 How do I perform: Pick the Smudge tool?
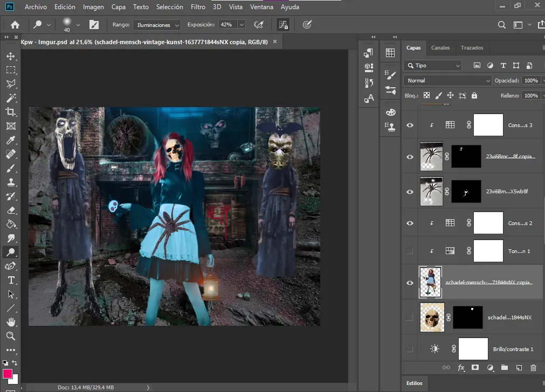11,238
